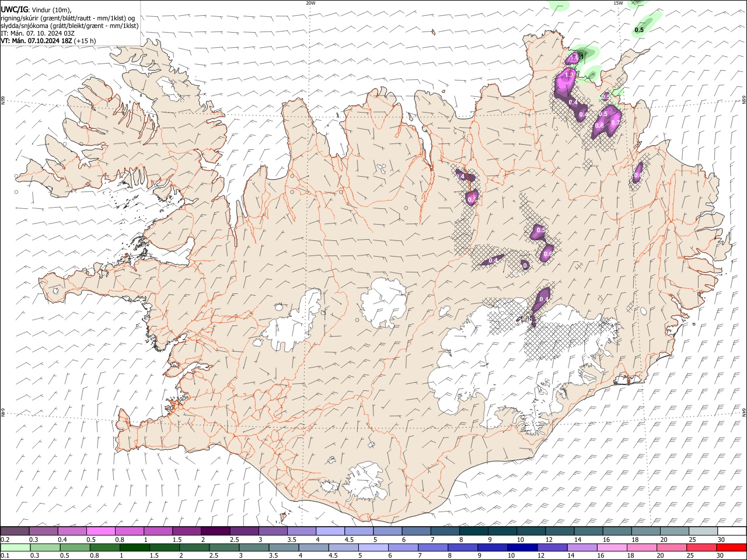Screen dimensions: 747x560
Task: Click the 20W longitude label at top
Action: point(310,3)
